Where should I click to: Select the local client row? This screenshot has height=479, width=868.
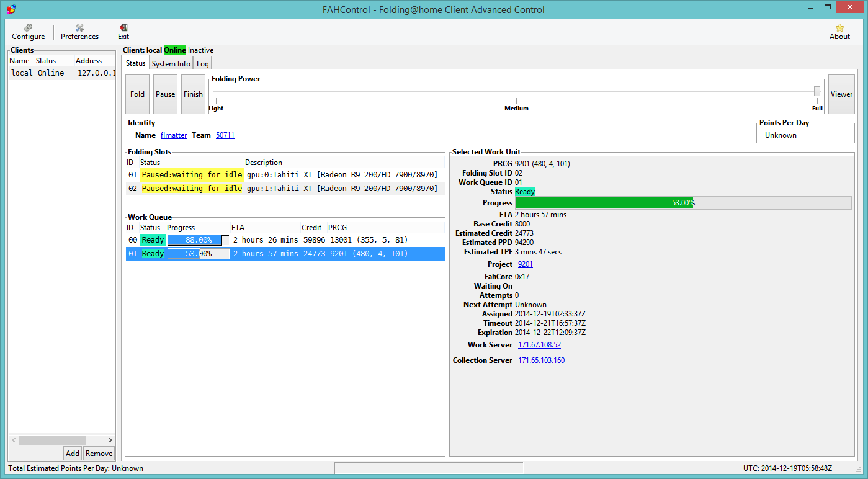62,73
